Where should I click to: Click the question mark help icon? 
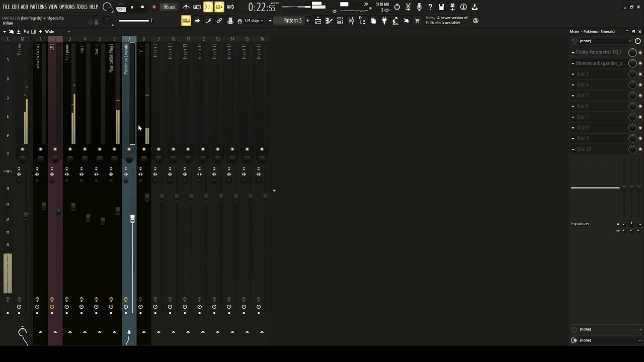point(430,7)
